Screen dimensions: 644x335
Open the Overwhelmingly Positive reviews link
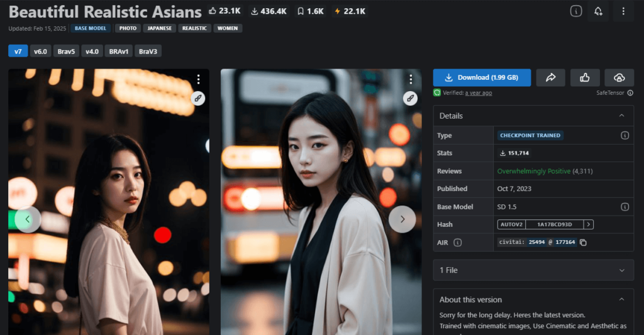[533, 171]
